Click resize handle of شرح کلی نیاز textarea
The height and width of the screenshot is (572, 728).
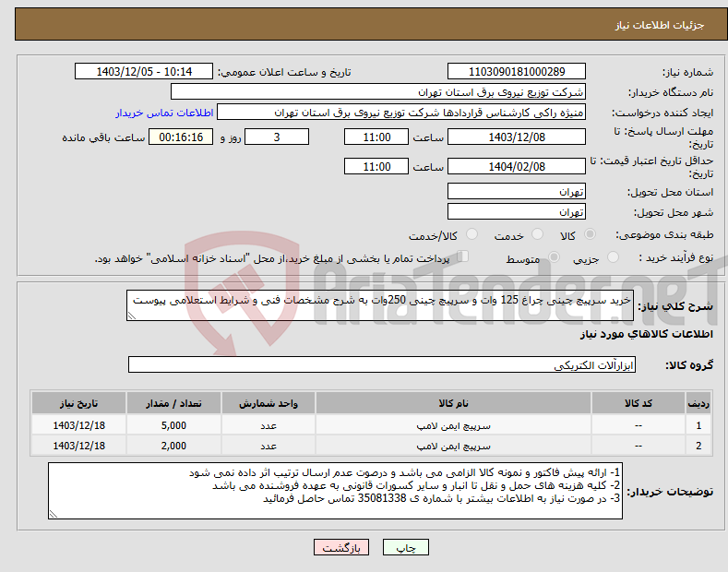point(132,316)
